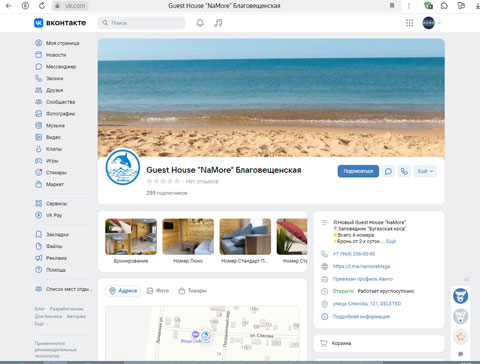480x364 pixels.
Task: Open the VKontakte logo home link
Action: click(60, 23)
